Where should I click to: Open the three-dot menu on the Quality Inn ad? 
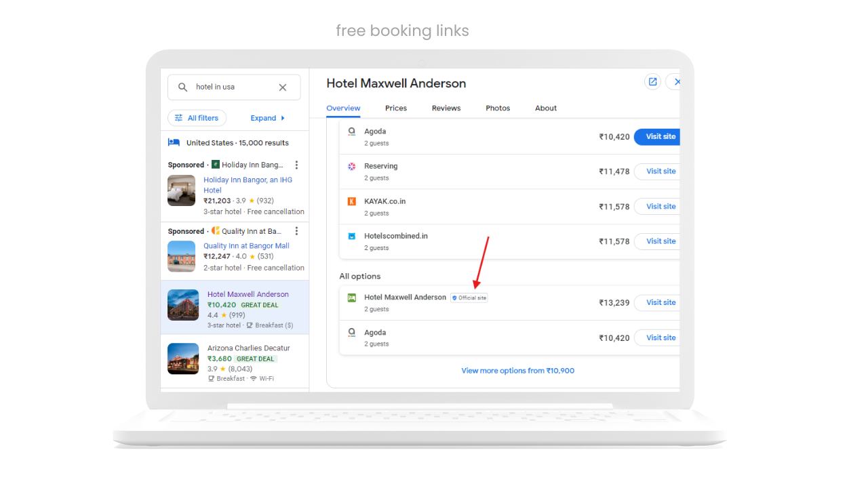(296, 230)
